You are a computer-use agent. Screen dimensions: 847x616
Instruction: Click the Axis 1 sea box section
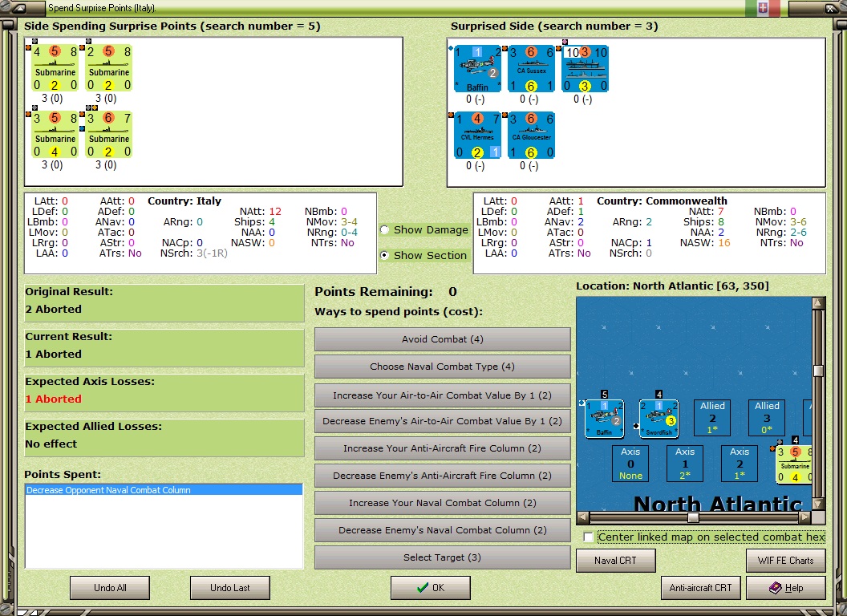tap(685, 464)
